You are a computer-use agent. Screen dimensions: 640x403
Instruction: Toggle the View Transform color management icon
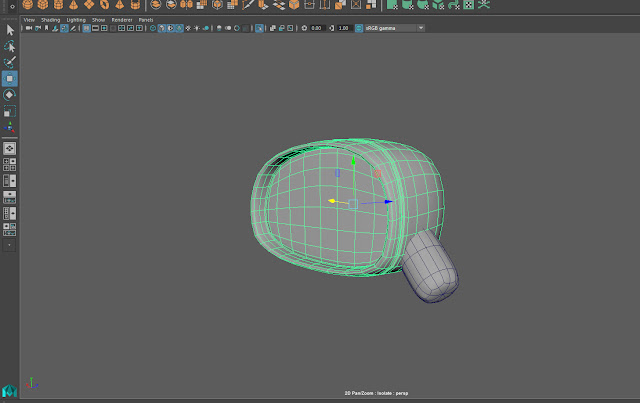pyautogui.click(x=359, y=28)
